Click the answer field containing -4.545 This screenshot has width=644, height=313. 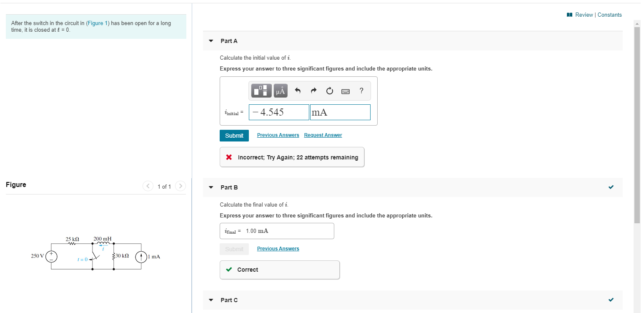(x=278, y=112)
